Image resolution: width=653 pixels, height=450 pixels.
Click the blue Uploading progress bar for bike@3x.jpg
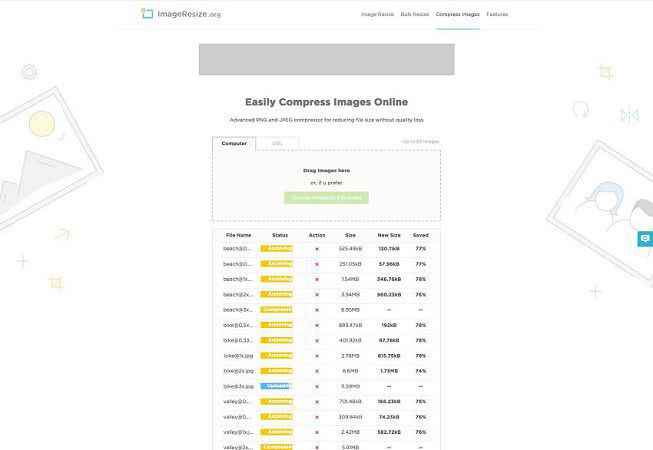tap(276, 386)
